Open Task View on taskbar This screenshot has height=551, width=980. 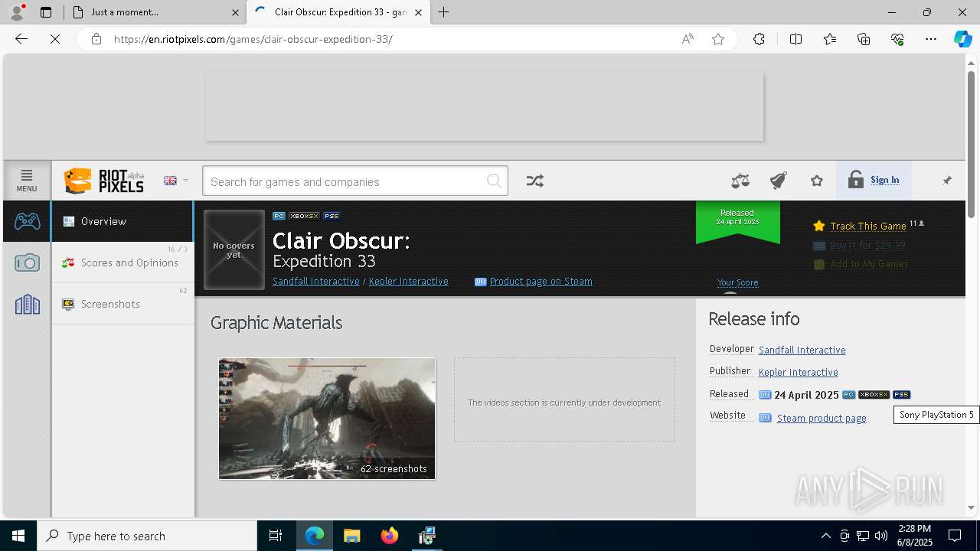[x=276, y=536]
